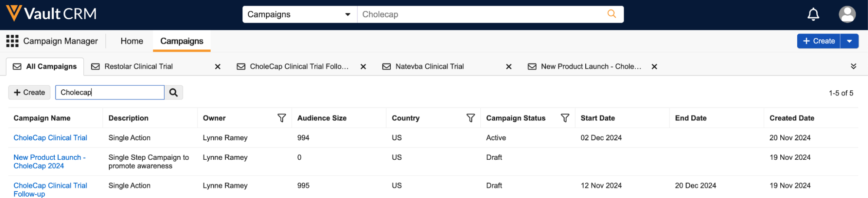Click the Vault CRM logo

51,14
